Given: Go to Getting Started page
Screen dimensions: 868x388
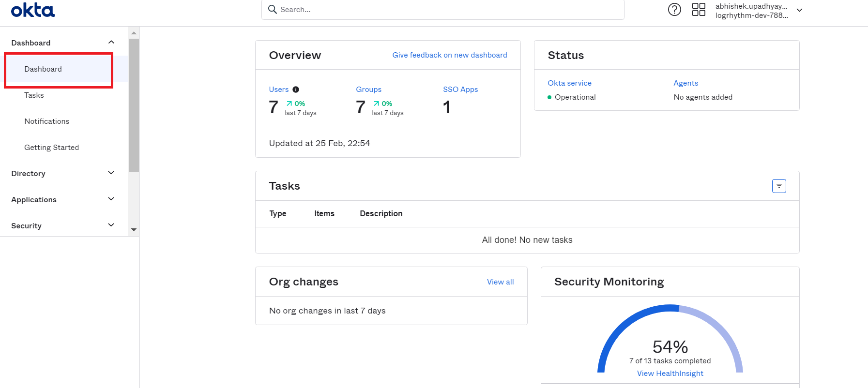Looking at the screenshot, I should point(52,148).
